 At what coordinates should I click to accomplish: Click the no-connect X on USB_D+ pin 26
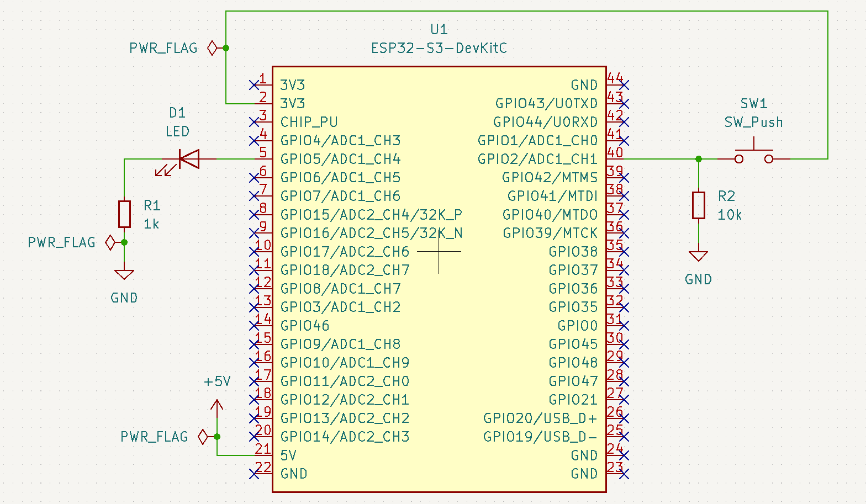624,418
